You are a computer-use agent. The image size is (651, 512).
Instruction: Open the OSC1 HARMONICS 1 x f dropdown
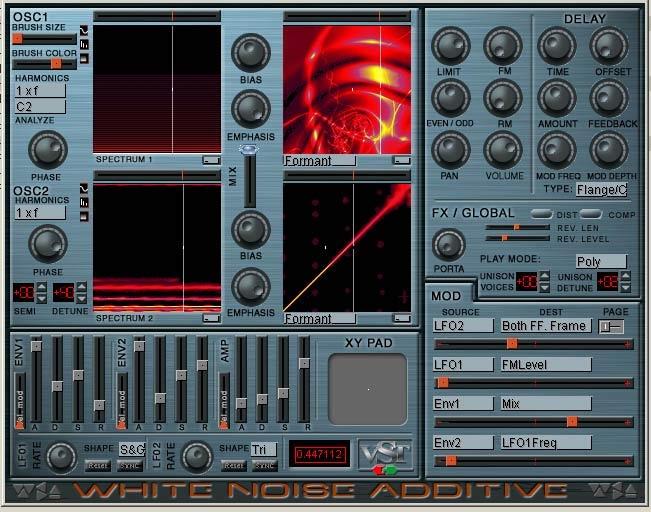click(40, 91)
